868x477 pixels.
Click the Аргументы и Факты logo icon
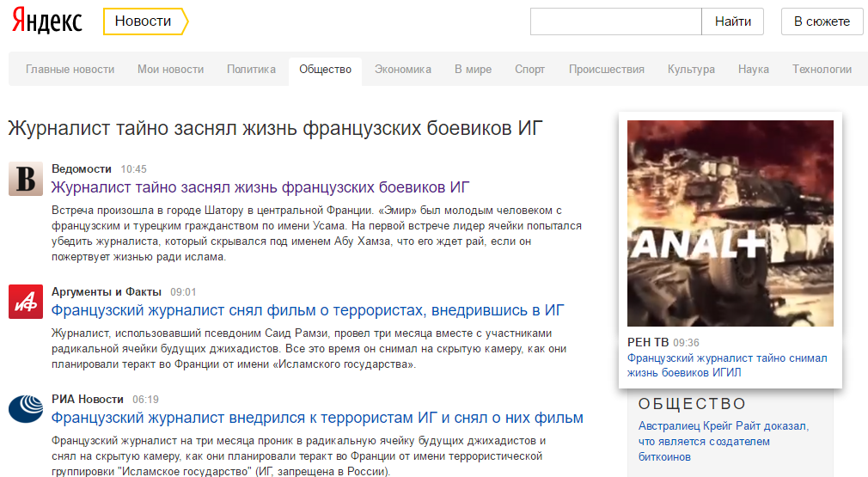tap(26, 302)
